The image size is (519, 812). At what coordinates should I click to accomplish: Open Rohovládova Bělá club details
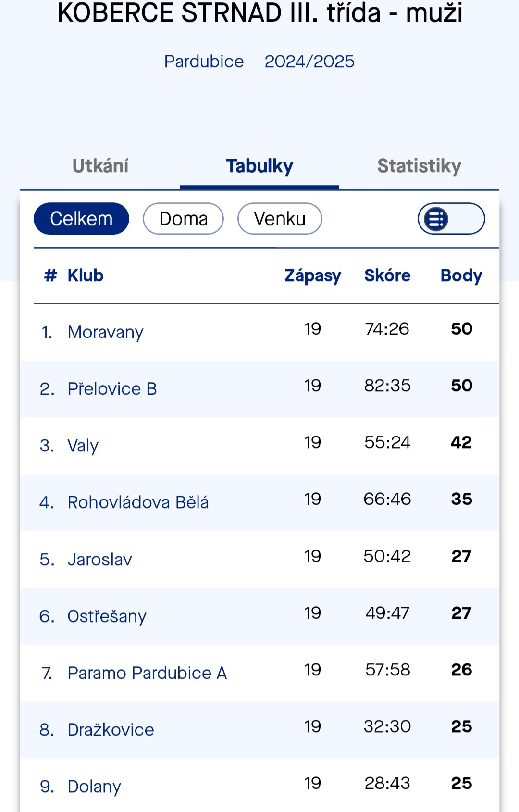(138, 502)
